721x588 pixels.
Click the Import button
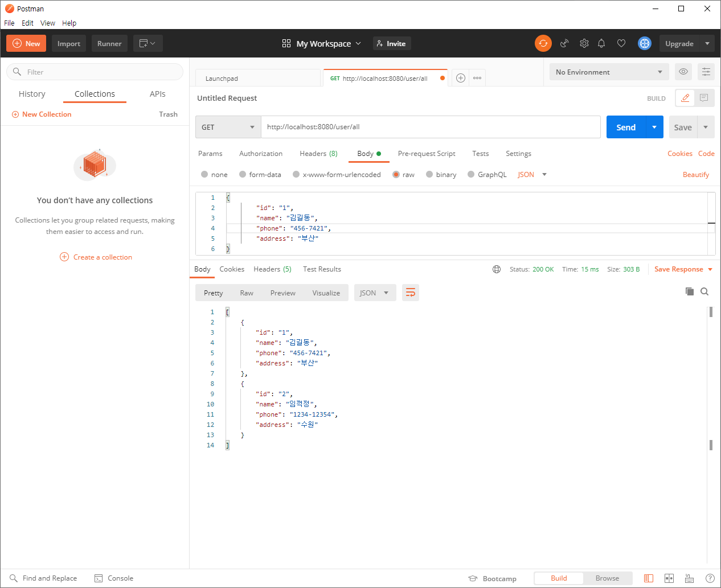pyautogui.click(x=69, y=43)
